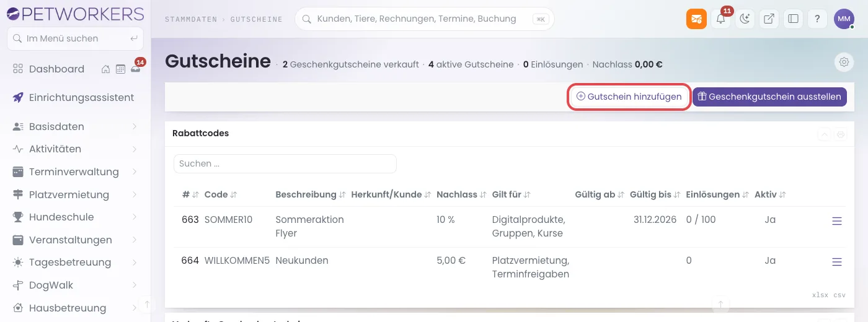Click Nachlass value 10 %
Screen dimensions: 868x322
pos(446,220)
